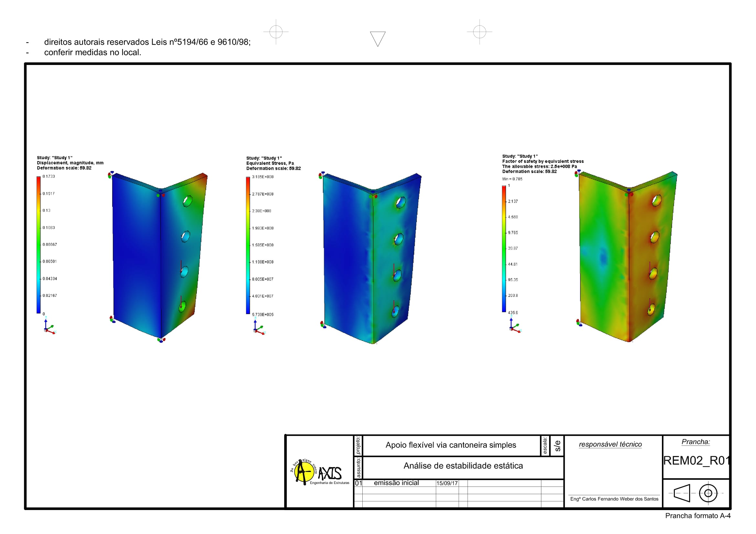Click the title 'Análise de estabilidade estática'
The image size is (756, 534).
pos(463,466)
